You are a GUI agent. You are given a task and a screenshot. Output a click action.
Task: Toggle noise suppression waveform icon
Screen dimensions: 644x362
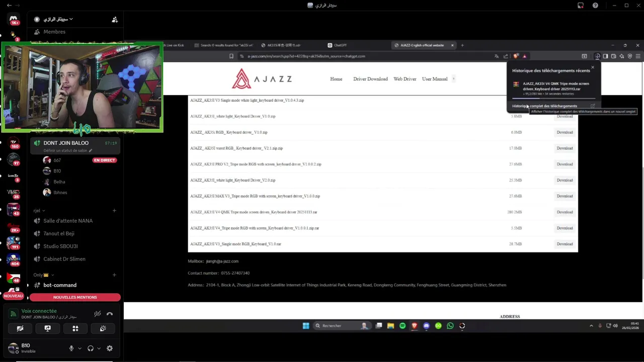point(98,314)
